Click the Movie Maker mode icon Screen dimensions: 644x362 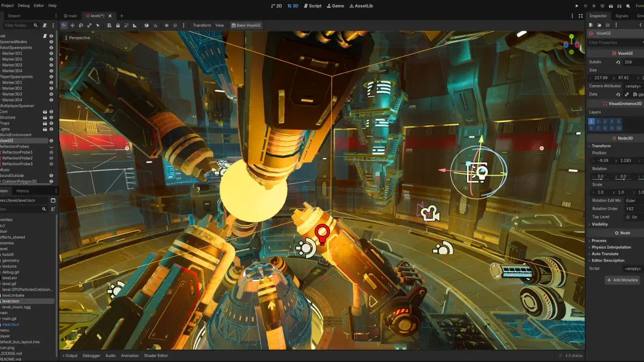628,6
